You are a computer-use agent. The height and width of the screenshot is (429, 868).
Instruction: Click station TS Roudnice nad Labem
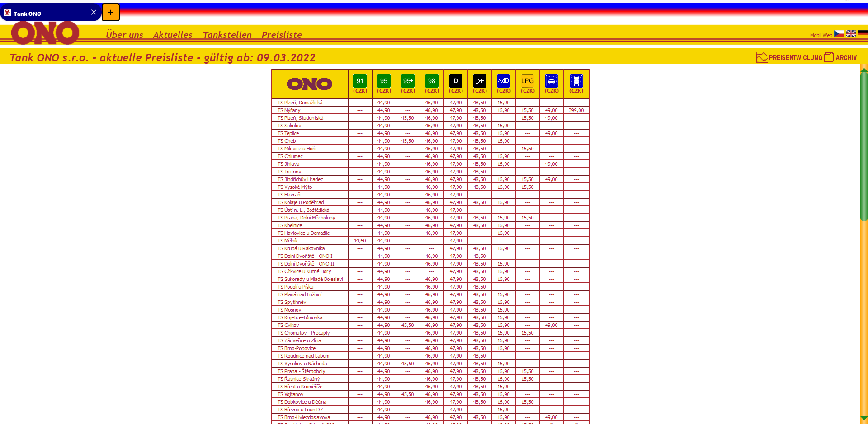pyautogui.click(x=303, y=356)
